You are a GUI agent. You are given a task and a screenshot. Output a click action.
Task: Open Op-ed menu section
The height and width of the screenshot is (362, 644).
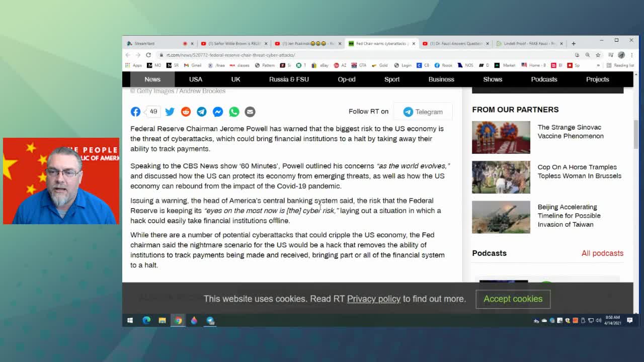coord(347,79)
